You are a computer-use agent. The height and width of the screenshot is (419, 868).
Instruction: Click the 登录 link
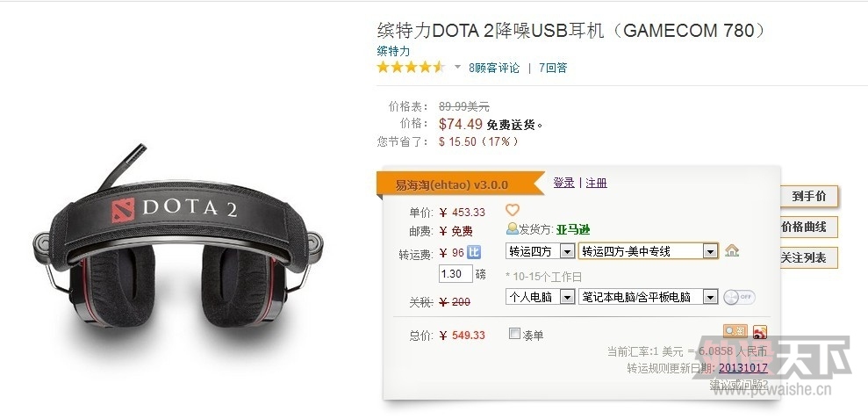pos(563,183)
